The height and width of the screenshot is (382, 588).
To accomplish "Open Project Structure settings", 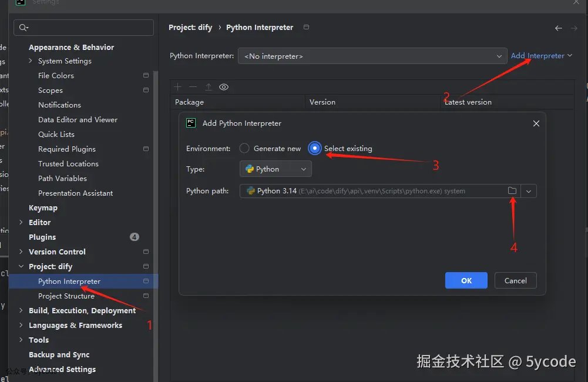I will tap(66, 296).
